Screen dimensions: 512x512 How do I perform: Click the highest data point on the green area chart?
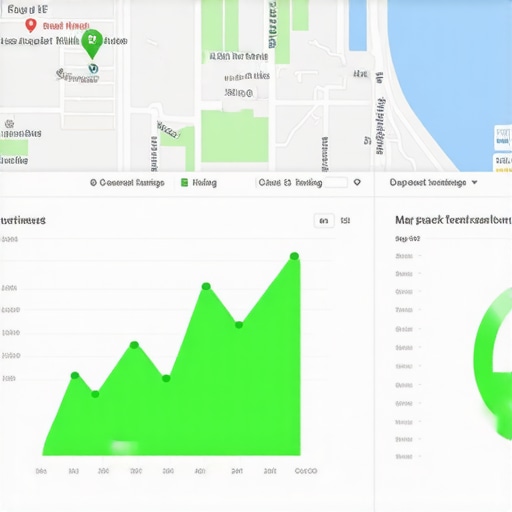click(294, 256)
